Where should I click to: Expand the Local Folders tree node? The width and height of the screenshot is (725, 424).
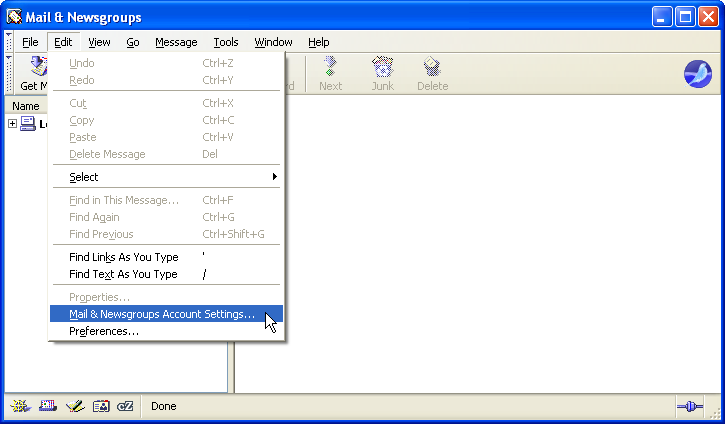(12, 123)
